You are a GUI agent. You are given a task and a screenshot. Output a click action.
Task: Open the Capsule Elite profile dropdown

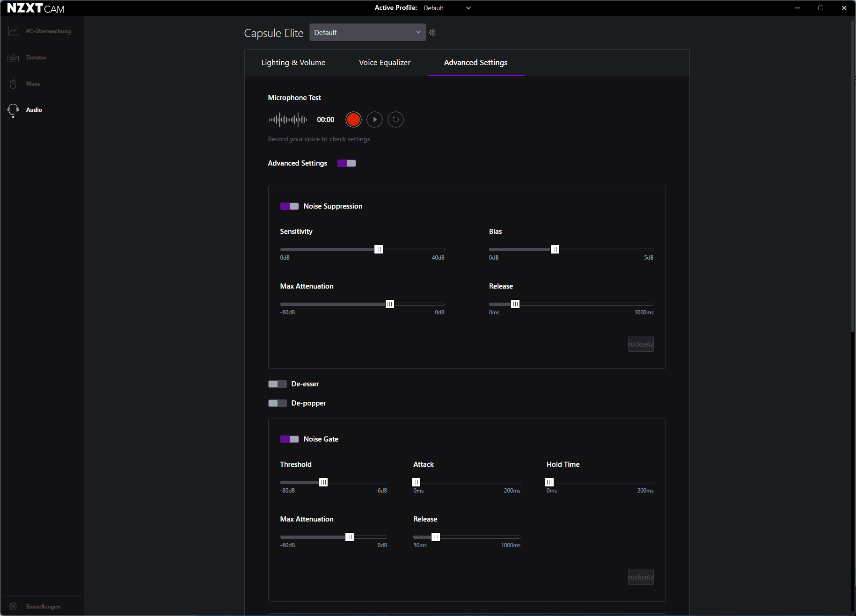coord(368,33)
